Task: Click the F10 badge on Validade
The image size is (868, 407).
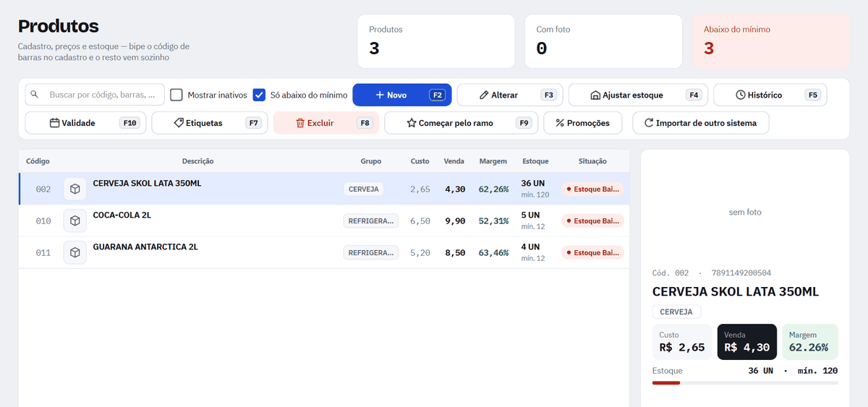Action: pyautogui.click(x=130, y=123)
